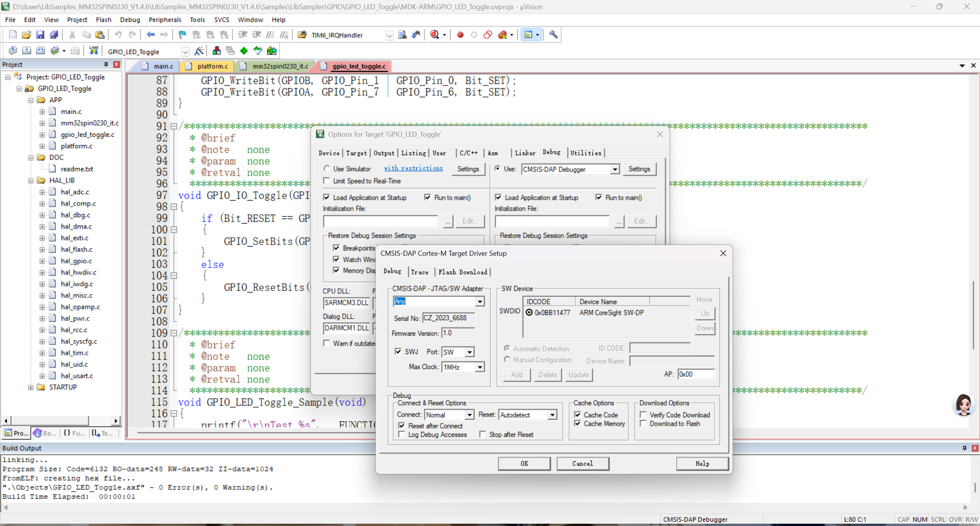Screen dimensions: 980x526
Task: Switch to the Flash Download tab
Action: [x=463, y=272]
